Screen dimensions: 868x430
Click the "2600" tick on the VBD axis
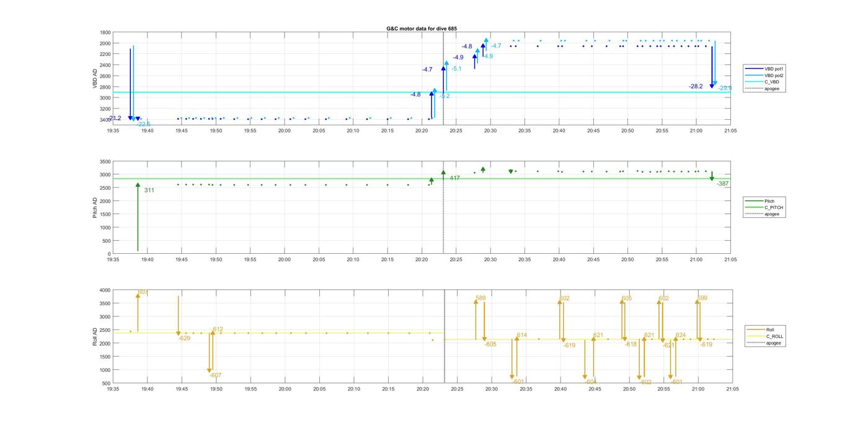105,76
